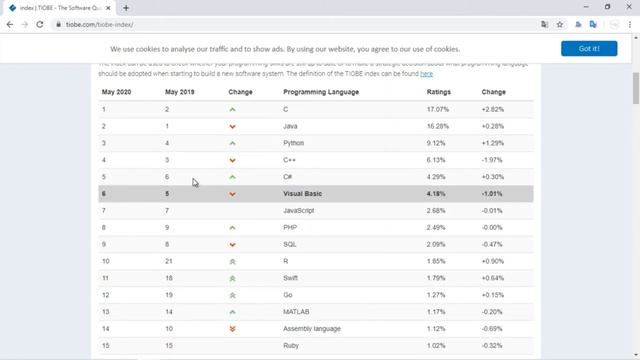Click the down arrow in the C++ row
The height and width of the screenshot is (360, 640).
coord(232,160)
